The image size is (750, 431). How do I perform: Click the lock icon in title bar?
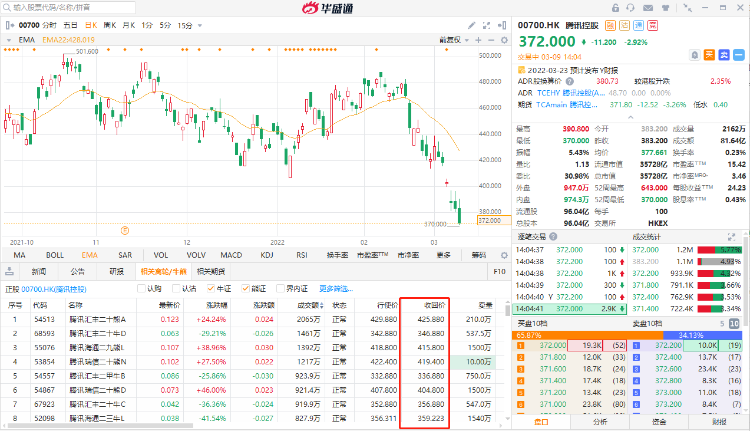coord(616,8)
